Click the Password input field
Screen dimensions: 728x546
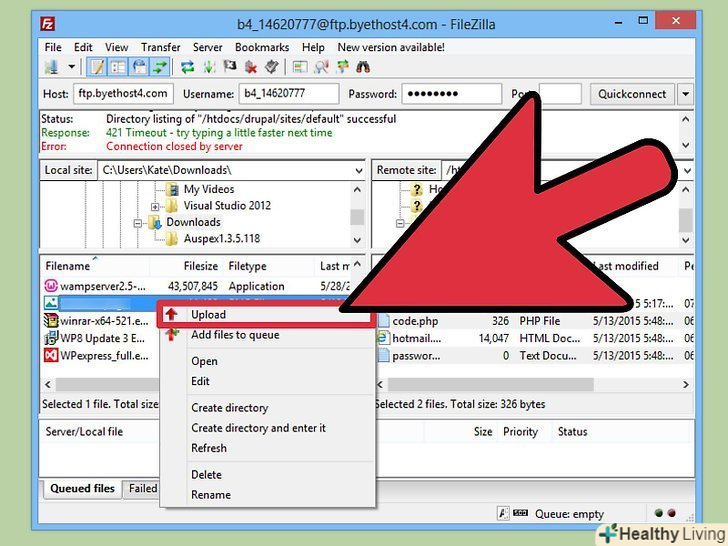point(451,94)
